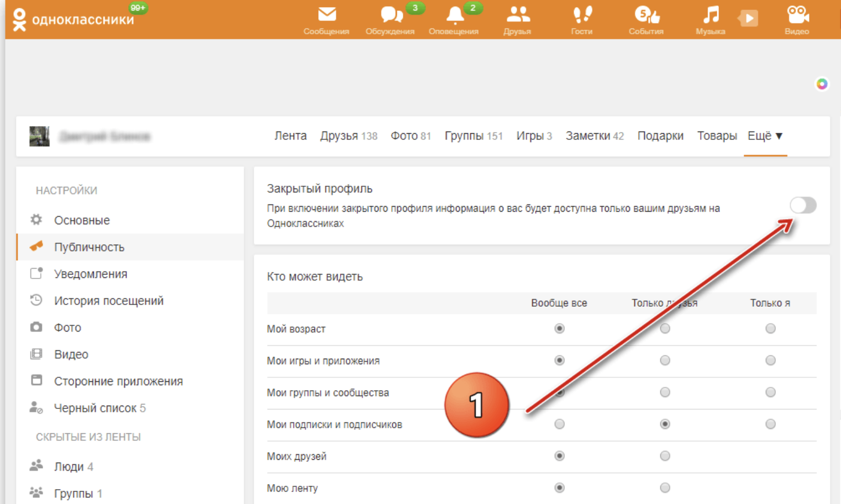Open the Товары profile tab
The width and height of the screenshot is (841, 504).
[717, 136]
